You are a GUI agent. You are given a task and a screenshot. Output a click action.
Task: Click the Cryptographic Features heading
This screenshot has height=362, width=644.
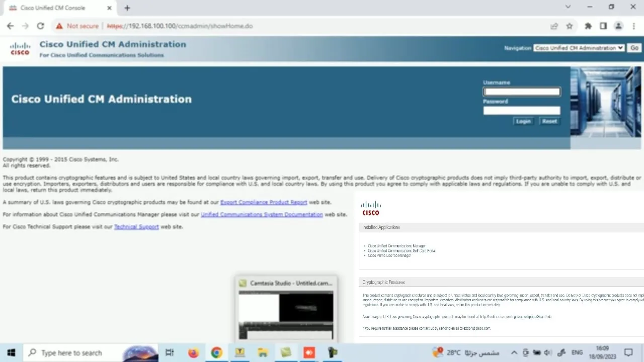click(383, 283)
